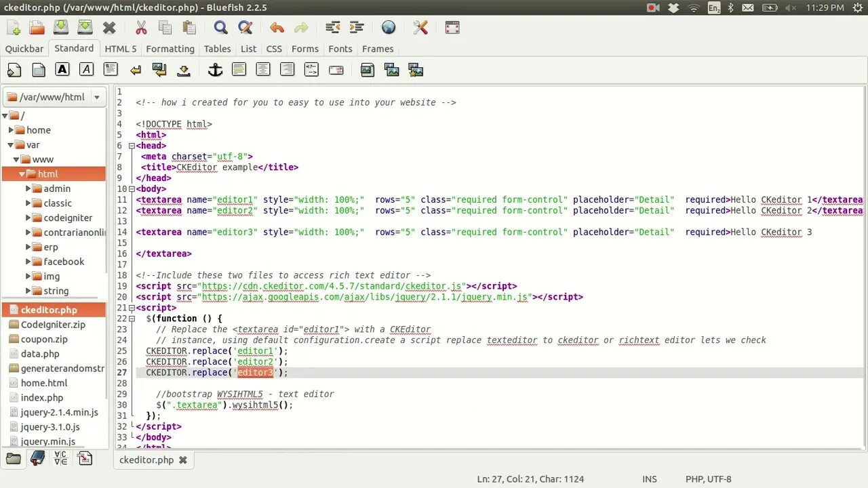The width and height of the screenshot is (868, 488).
Task: Apply bold with the A icon
Action: tap(62, 69)
